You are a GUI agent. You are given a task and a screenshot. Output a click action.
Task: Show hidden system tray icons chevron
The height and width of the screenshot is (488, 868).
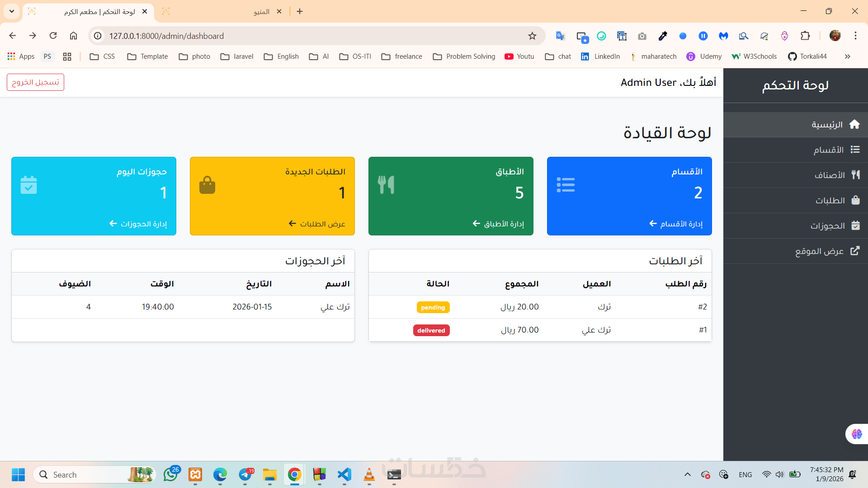687,474
